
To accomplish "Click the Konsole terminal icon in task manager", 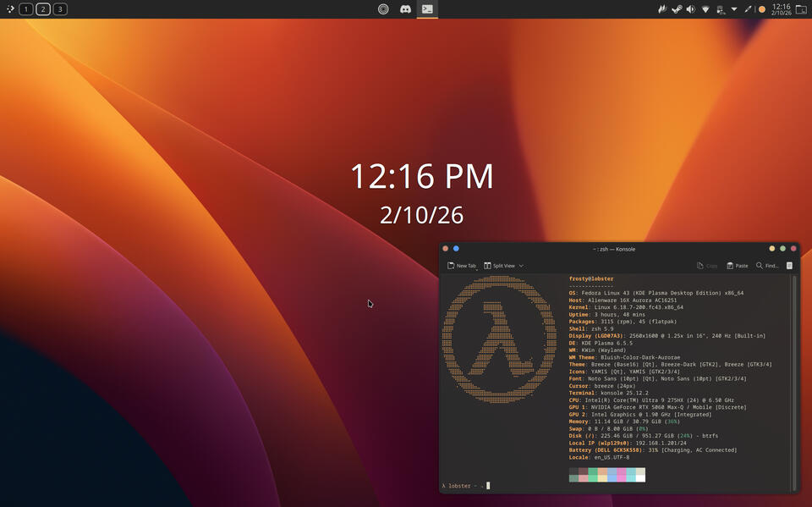I will [427, 9].
